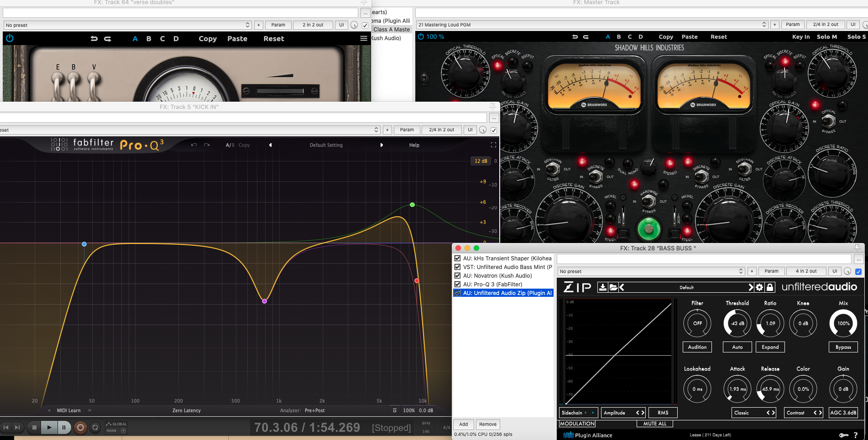Screen dimensions: 868x440
Task: Open the Zip help question mark
Action: pyautogui.click(x=856, y=435)
